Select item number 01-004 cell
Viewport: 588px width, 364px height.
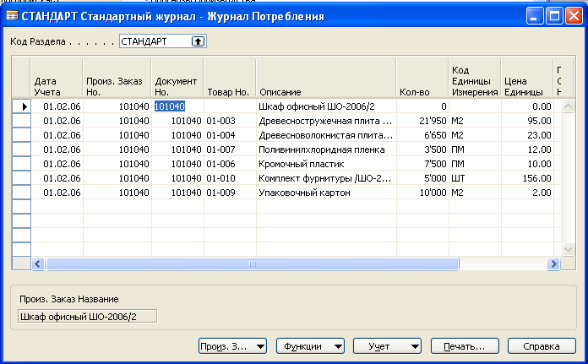231,135
